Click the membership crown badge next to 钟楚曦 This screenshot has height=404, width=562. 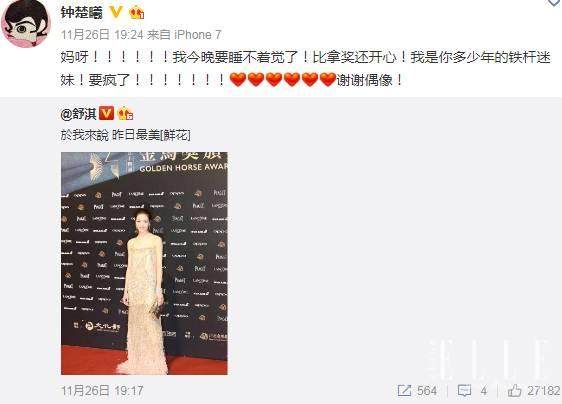(137, 13)
